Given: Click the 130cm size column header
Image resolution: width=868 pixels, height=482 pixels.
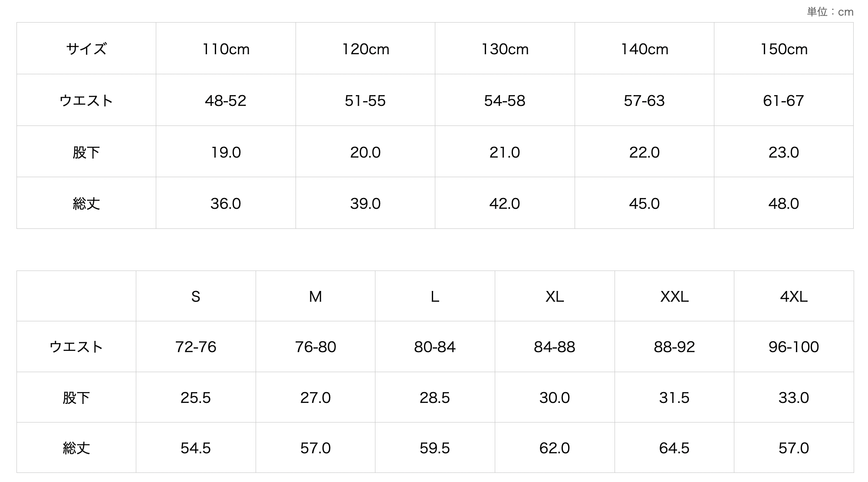Looking at the screenshot, I should tap(505, 49).
